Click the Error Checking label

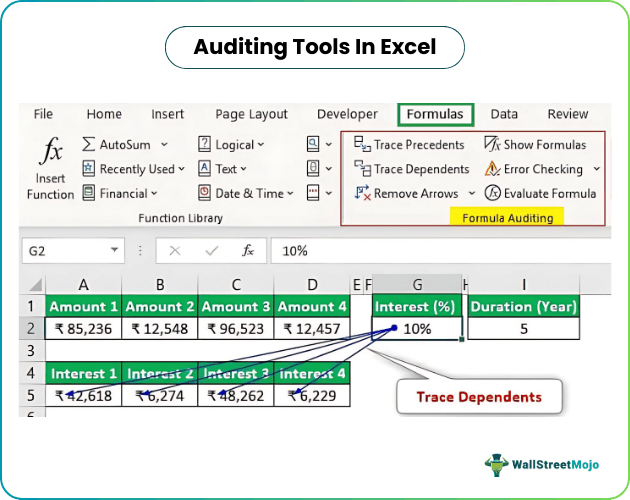[x=543, y=169]
